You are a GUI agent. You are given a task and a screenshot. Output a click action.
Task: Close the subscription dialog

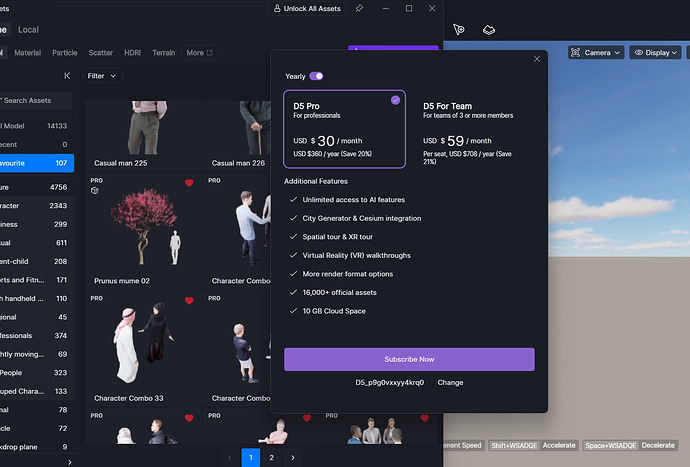537,59
